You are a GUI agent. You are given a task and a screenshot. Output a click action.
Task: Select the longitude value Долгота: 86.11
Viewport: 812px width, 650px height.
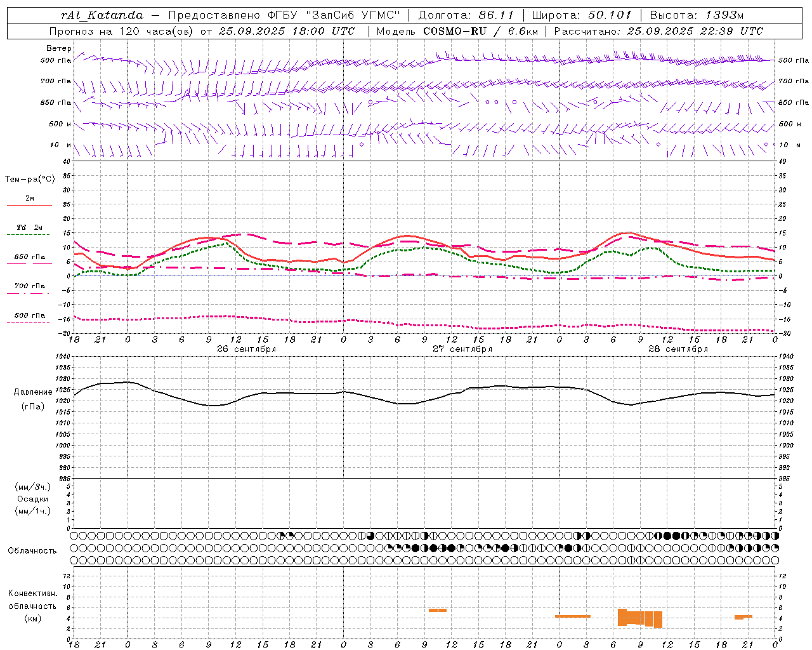466,15
